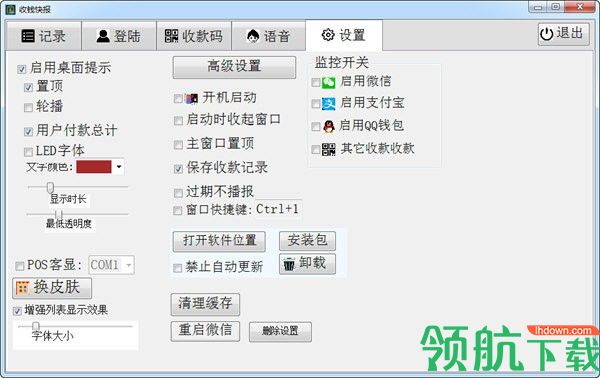Enable the LED字体 checkbox
The image size is (600, 378).
click(28, 152)
